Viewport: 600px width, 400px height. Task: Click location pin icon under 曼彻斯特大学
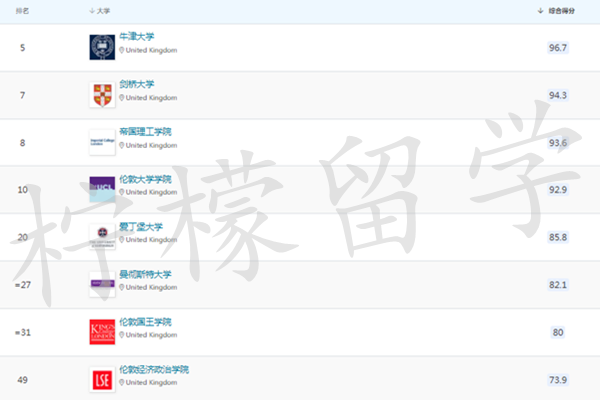[x=122, y=287]
